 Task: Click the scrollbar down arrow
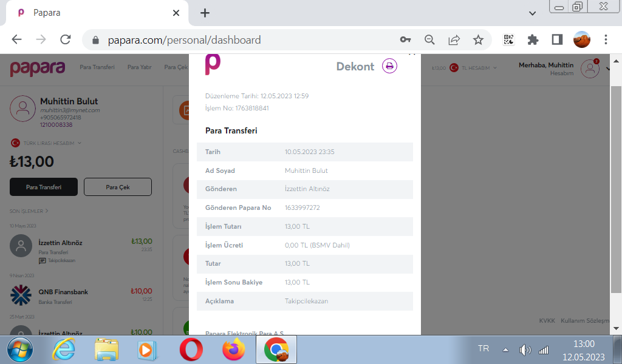(x=616, y=328)
